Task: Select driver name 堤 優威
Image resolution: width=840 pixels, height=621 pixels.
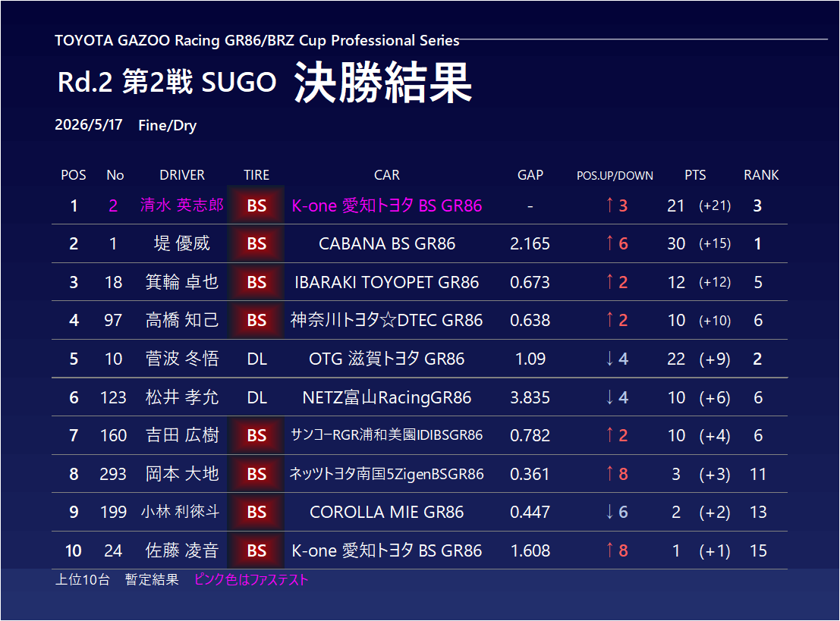Action: click(x=182, y=243)
